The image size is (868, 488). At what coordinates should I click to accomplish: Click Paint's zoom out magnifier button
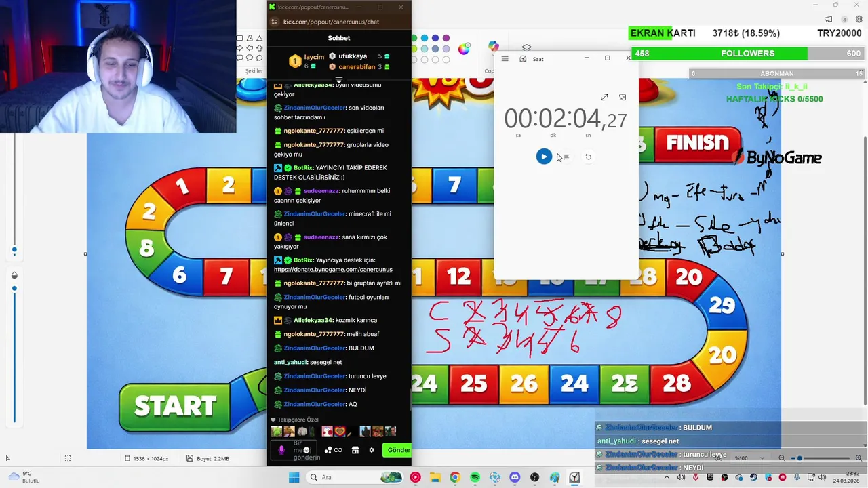click(x=782, y=458)
